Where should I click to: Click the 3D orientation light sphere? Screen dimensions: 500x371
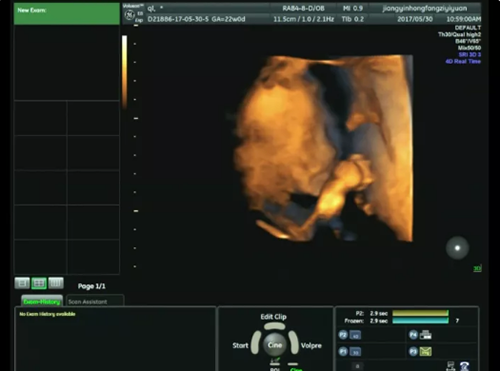pyautogui.click(x=457, y=248)
